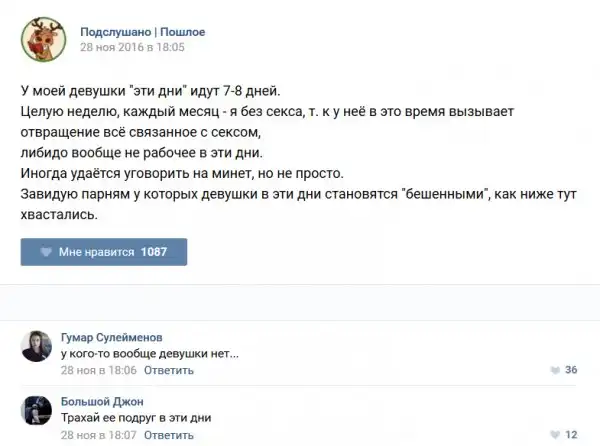The height and width of the screenshot is (446, 600).
Task: Like Большой Джон's comment with heart icon
Action: click(x=555, y=435)
